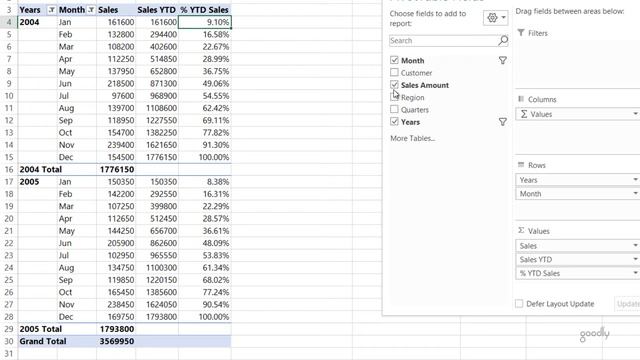Select the cell showing 77.24%
The width and height of the screenshot is (640, 360).
[x=204, y=292]
